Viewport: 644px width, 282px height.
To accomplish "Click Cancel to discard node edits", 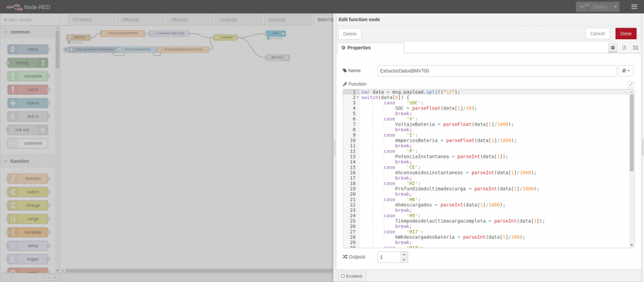I will [597, 33].
